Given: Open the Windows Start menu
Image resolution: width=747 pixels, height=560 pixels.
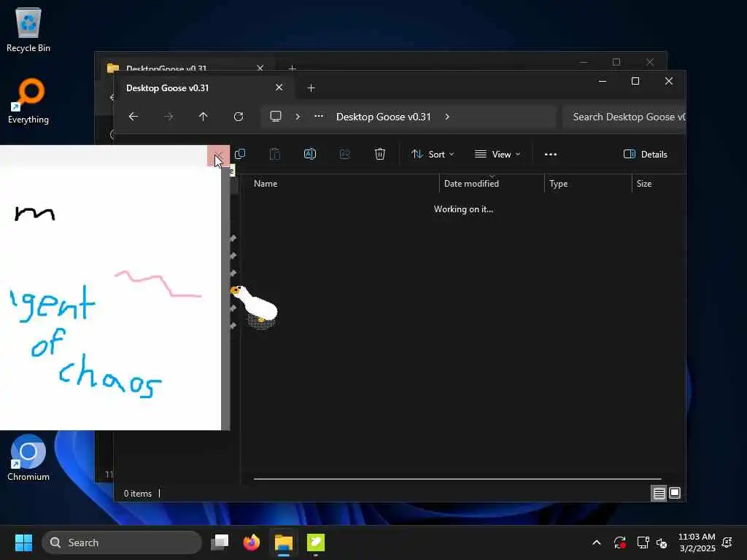Looking at the screenshot, I should (23, 542).
